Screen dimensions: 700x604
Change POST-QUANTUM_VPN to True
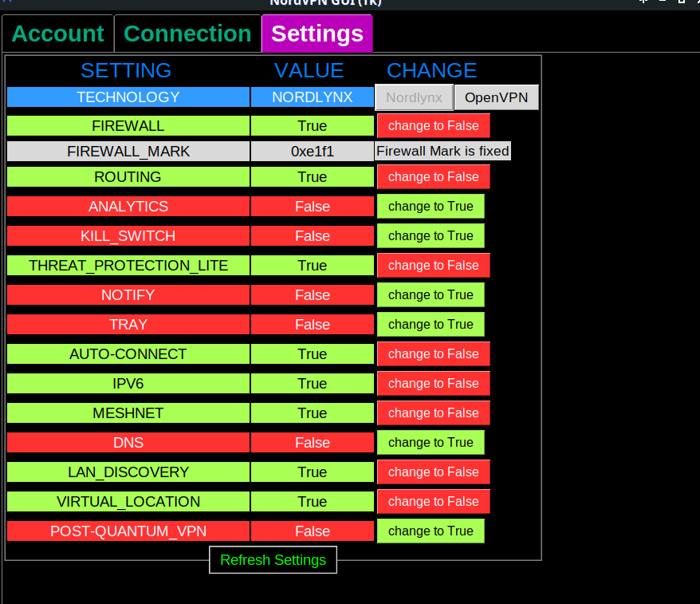(431, 531)
